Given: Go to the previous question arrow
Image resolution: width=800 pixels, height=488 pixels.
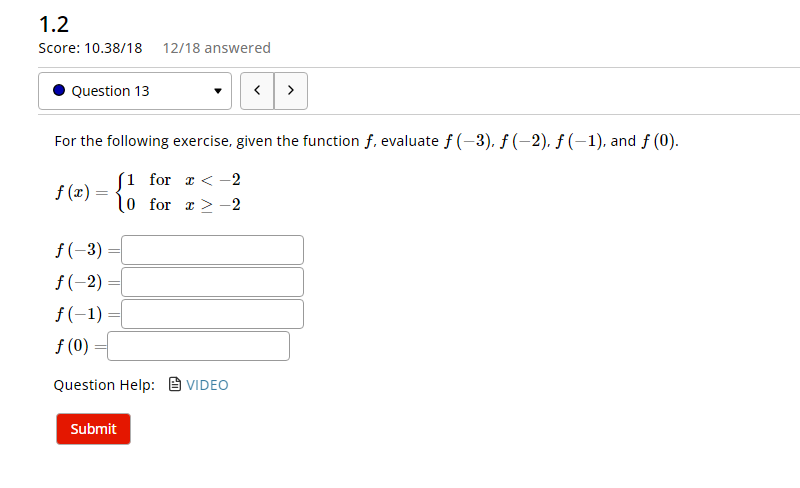Looking at the screenshot, I should tap(257, 91).
